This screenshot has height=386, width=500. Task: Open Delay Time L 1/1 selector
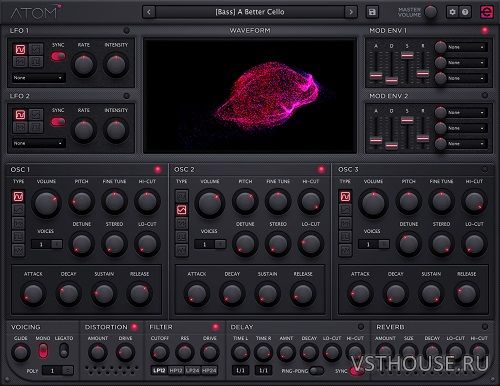(240, 370)
